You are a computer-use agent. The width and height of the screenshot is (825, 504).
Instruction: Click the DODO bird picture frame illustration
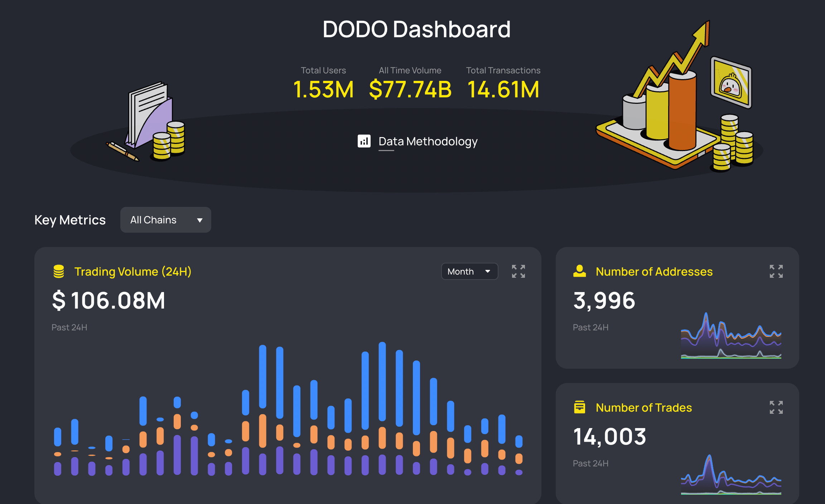(x=731, y=83)
